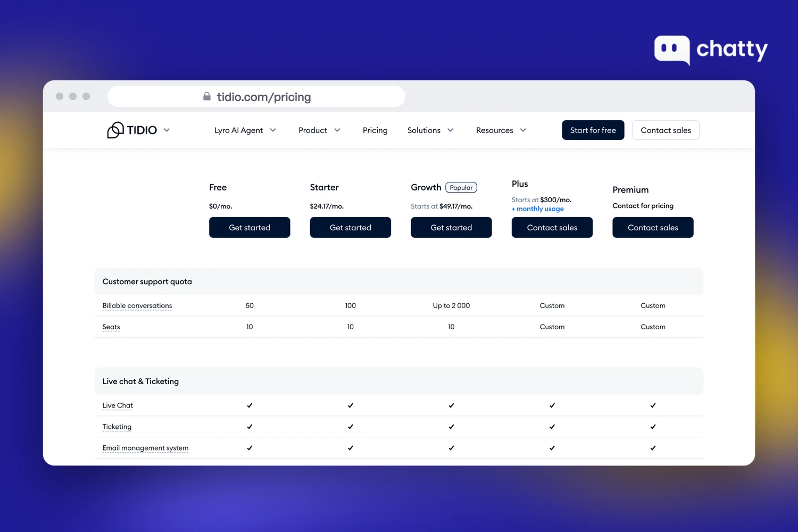
Task: Click the 'Contact for pricing' Premium text
Action: (x=643, y=206)
